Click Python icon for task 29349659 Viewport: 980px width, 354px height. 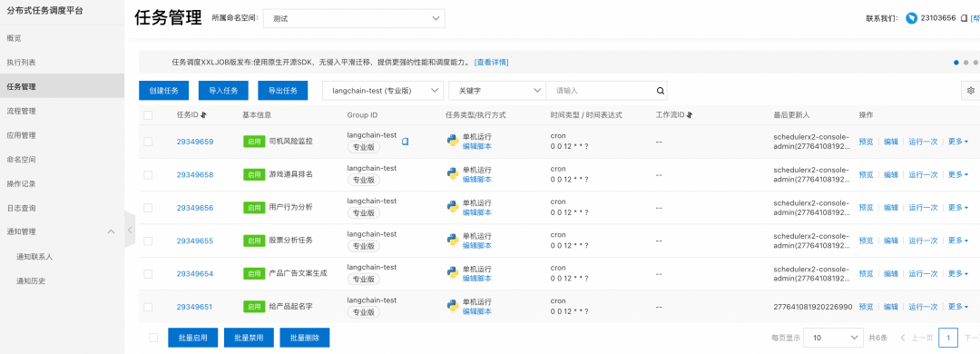(x=453, y=141)
